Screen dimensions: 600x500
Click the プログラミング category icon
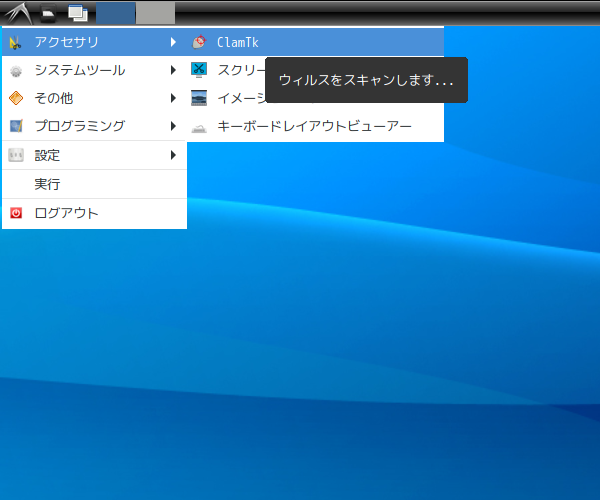[16, 126]
